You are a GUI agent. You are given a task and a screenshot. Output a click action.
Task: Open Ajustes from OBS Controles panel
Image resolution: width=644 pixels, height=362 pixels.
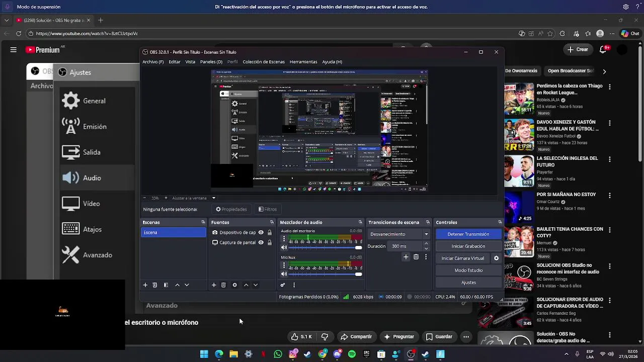468,283
